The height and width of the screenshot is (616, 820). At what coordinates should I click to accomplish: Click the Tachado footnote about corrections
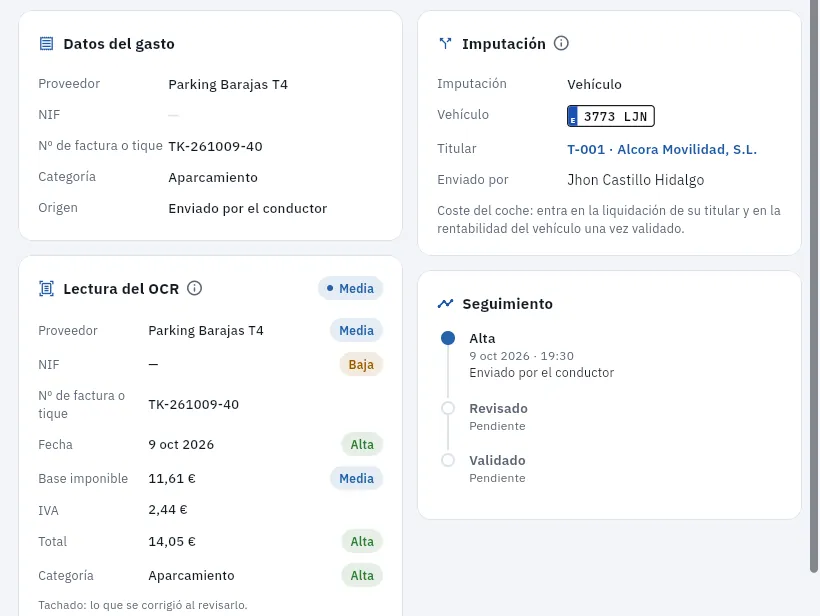click(143, 605)
